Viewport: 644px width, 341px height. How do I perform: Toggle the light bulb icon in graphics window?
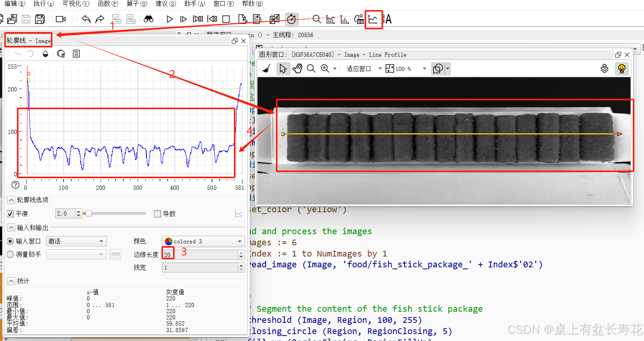pos(622,69)
